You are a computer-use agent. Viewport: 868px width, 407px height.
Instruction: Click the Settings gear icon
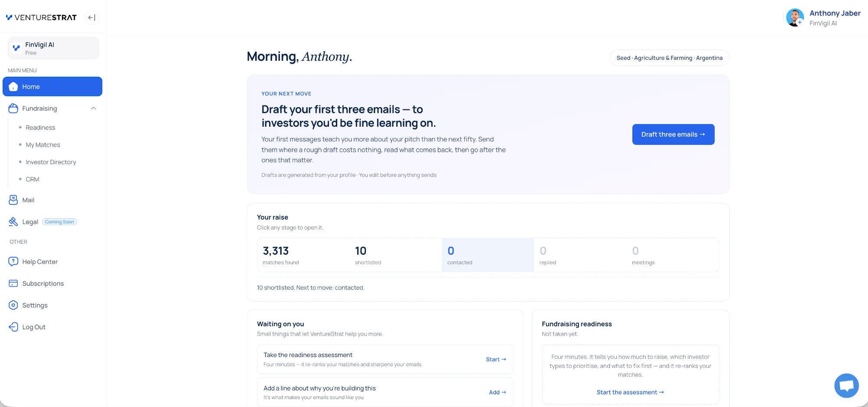(13, 305)
